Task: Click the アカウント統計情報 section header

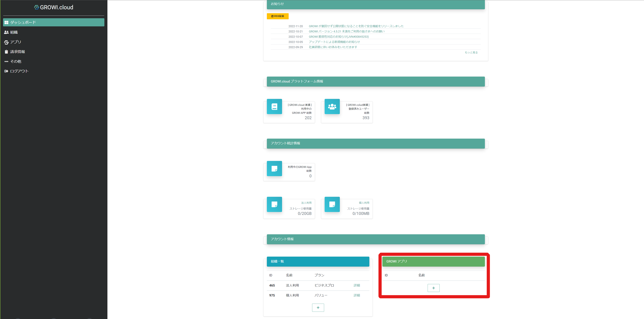Action: (376, 144)
